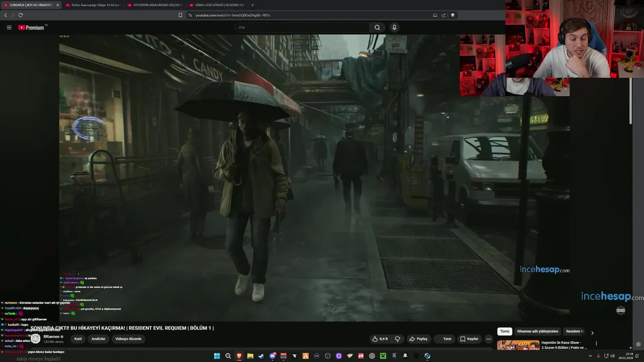
Task: Open Brave browser in taskbar
Action: (239, 356)
